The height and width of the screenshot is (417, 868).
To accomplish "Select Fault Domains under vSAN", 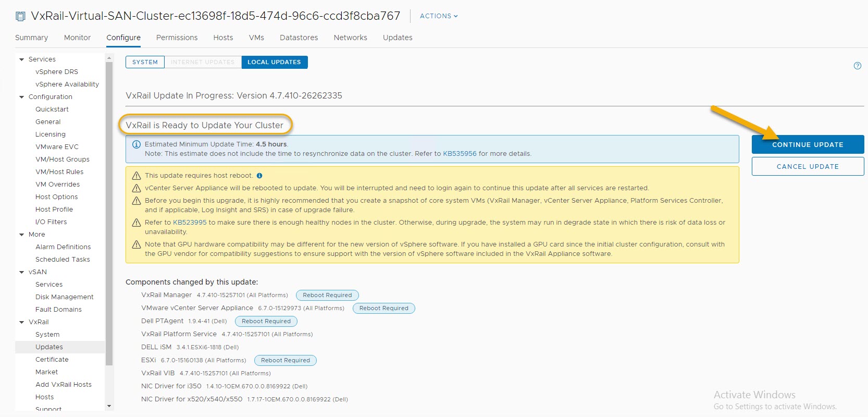I will point(58,310).
